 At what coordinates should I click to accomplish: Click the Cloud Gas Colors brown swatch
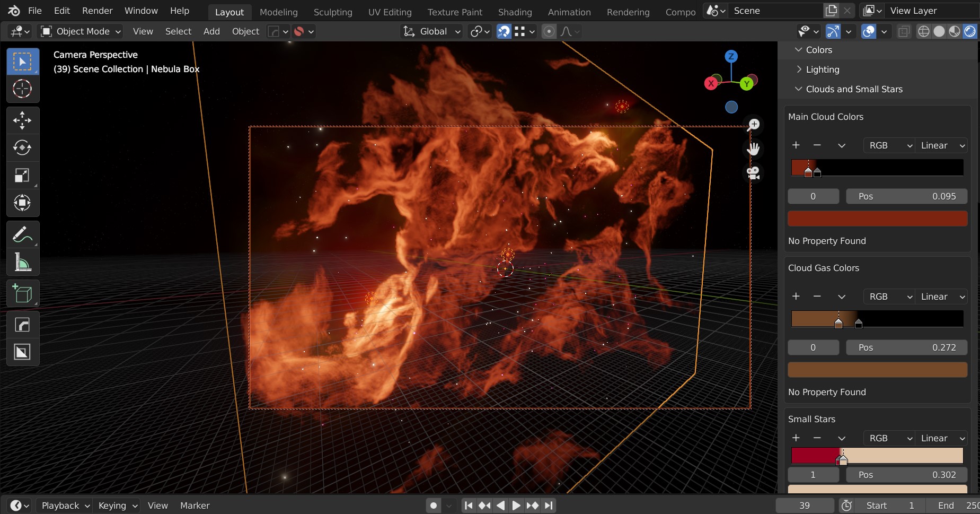[877, 370]
